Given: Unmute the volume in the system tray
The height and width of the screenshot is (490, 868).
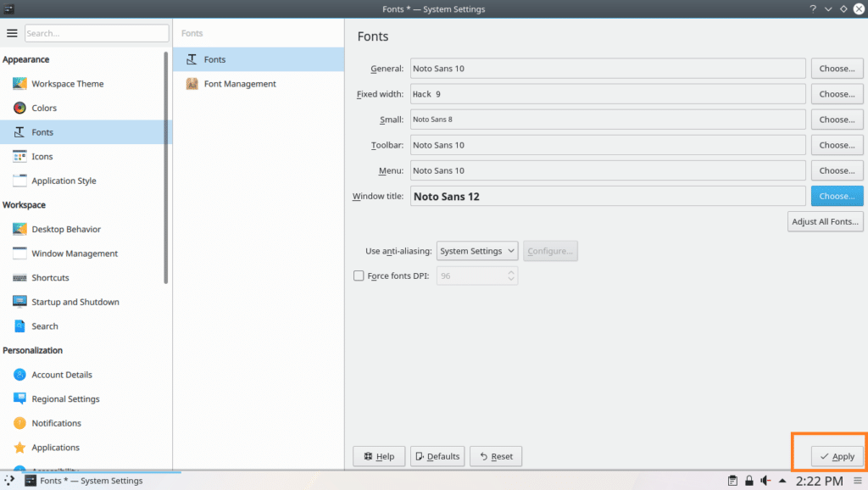Looking at the screenshot, I should [765, 480].
